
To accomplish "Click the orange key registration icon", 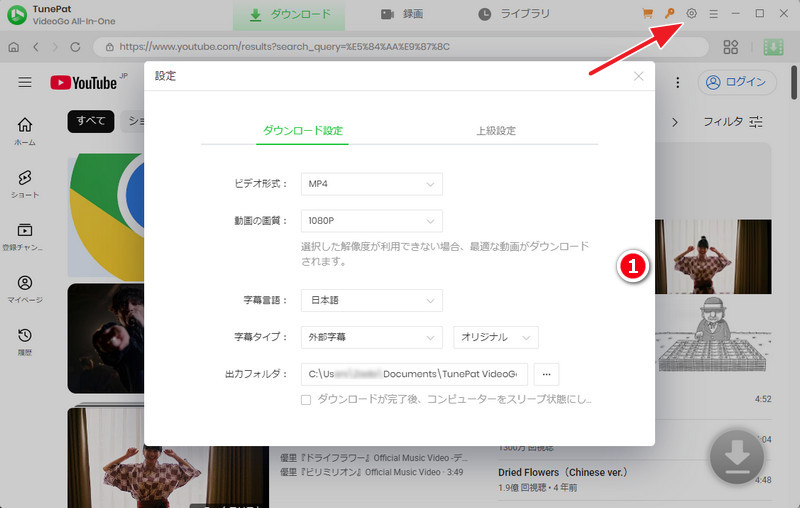I will pyautogui.click(x=669, y=14).
